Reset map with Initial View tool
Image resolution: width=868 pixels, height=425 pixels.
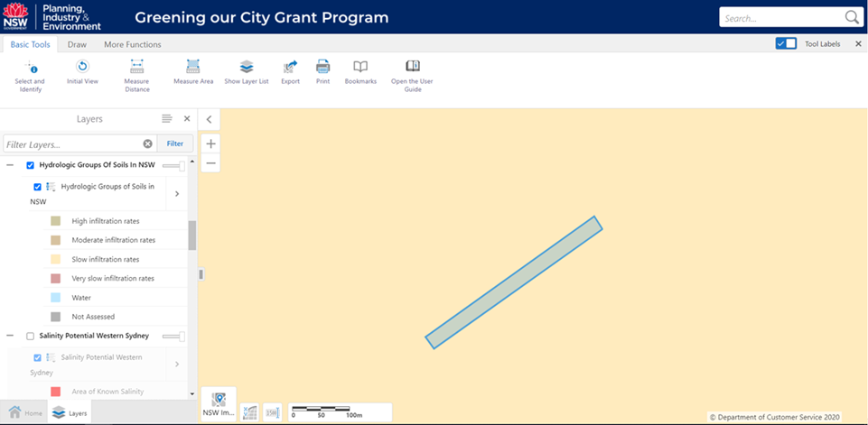click(x=82, y=72)
